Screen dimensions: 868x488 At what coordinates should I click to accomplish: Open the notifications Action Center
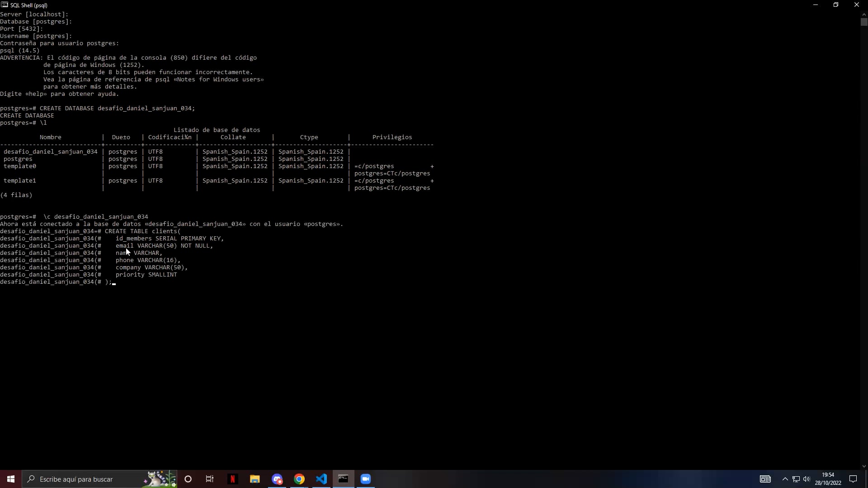[853, 479]
